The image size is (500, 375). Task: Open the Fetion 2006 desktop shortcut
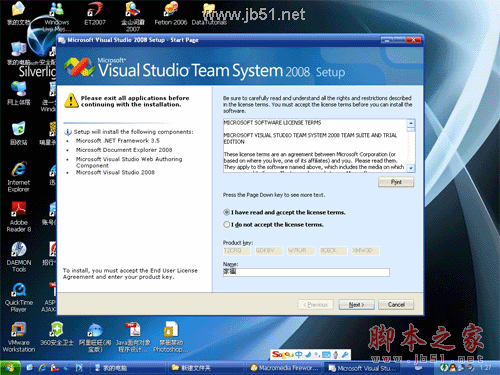pos(171,13)
